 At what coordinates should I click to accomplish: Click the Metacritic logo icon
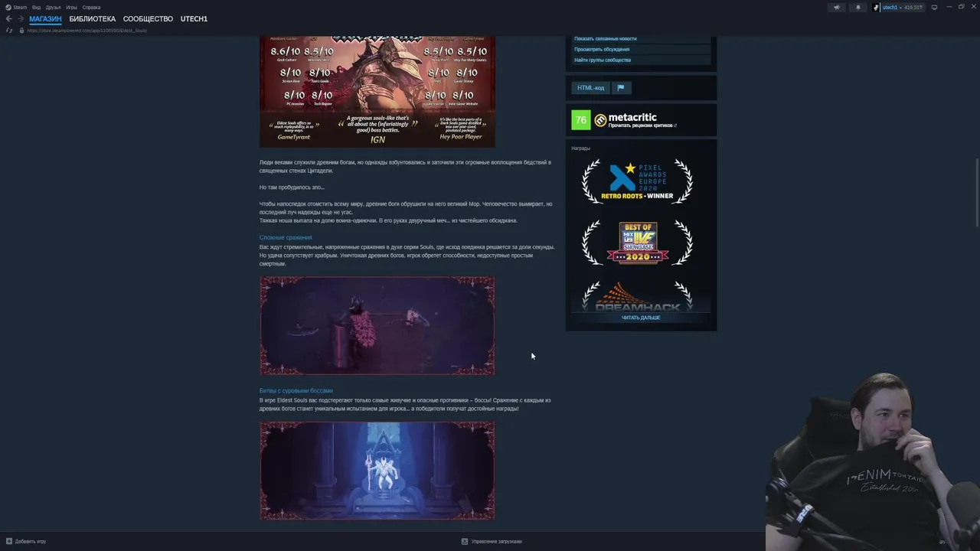pyautogui.click(x=600, y=120)
